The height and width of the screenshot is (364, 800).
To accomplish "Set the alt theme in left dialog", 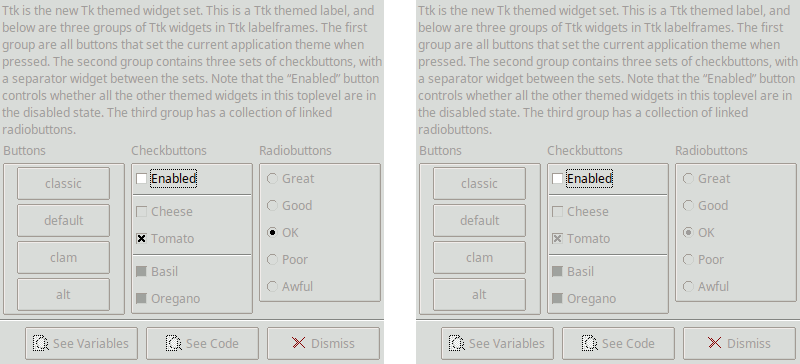I will tap(63, 295).
